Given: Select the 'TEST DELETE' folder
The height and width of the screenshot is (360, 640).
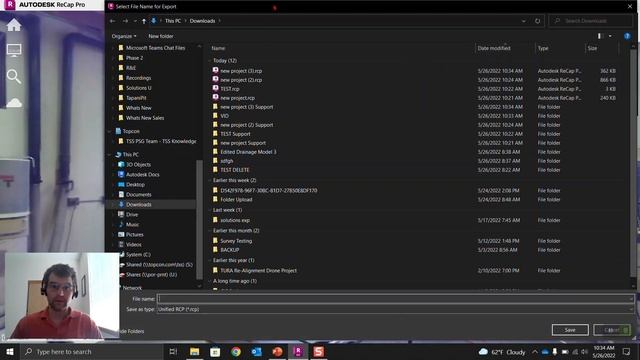Looking at the screenshot, I should (235, 170).
